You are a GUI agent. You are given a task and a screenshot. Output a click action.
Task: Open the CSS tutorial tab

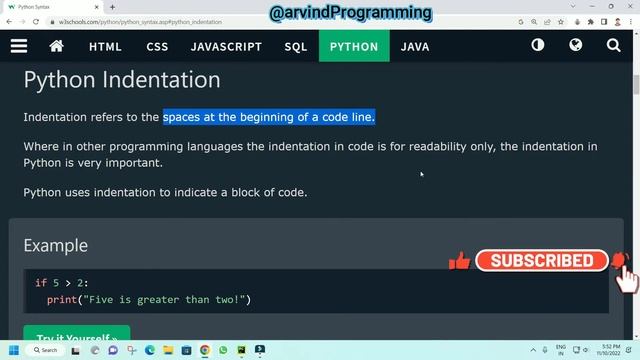tap(157, 47)
